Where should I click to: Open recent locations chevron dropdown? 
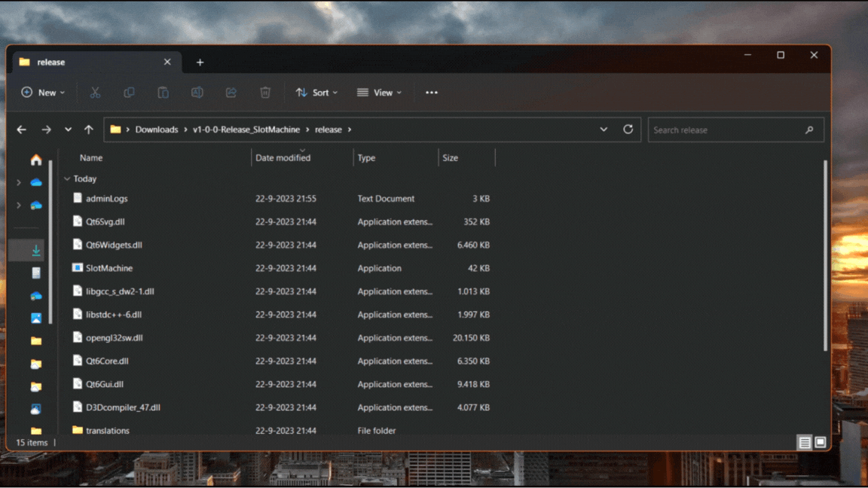coord(68,130)
